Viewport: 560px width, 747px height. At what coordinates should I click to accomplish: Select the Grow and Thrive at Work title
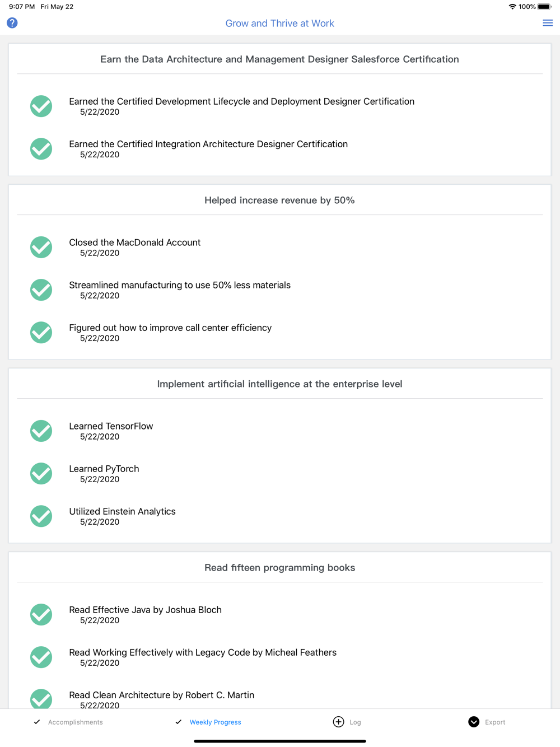pyautogui.click(x=279, y=24)
